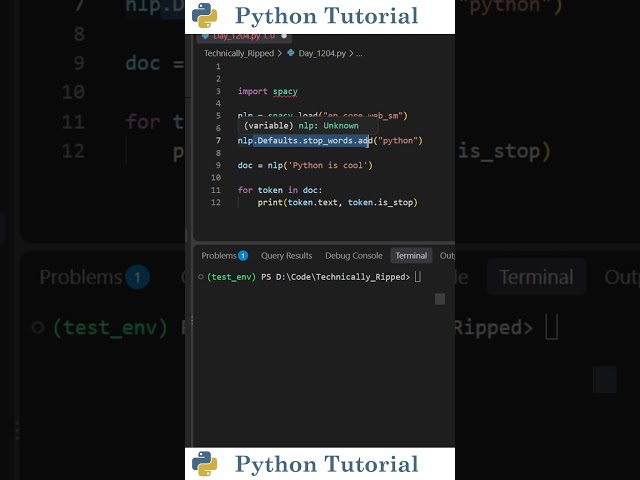Screen dimensions: 640x480
Task: Click the bottom 'Python Tutorial' banner title
Action: tap(327, 464)
